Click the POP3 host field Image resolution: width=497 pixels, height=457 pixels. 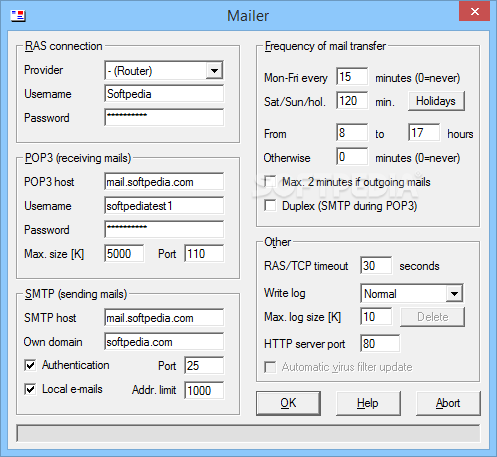(x=164, y=182)
